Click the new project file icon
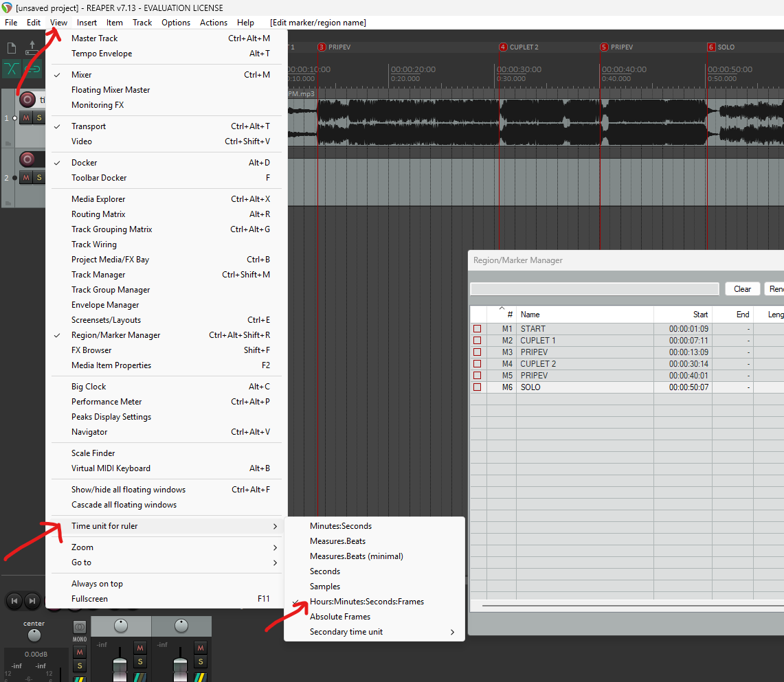 point(12,48)
